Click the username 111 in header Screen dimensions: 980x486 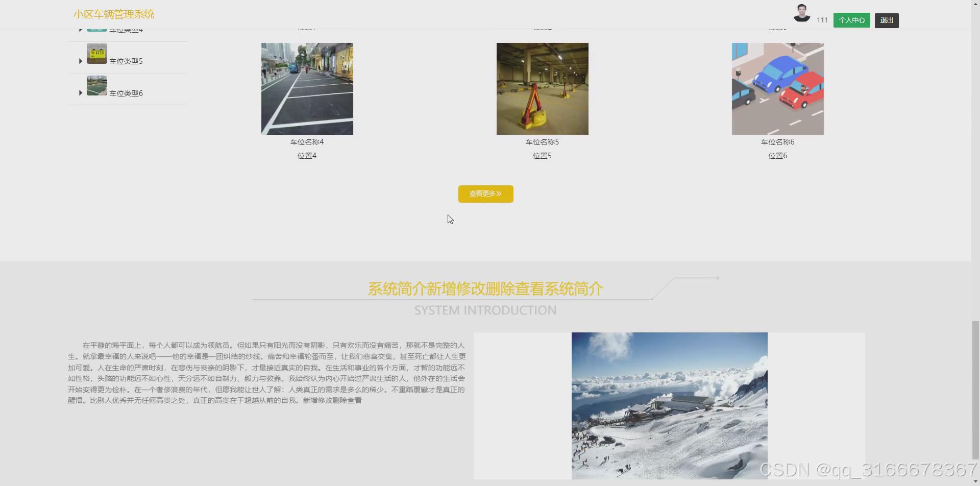[x=822, y=20]
